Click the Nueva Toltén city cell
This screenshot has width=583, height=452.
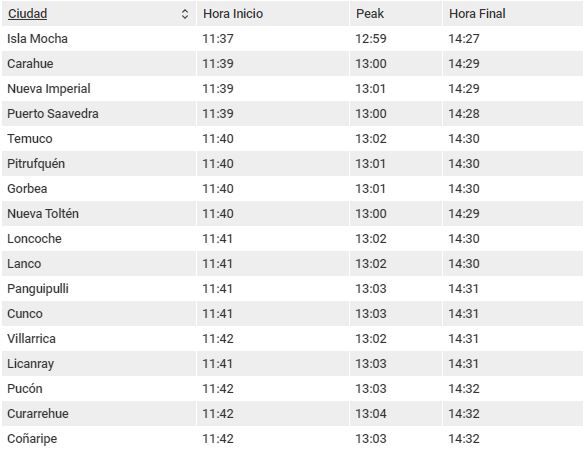click(99, 214)
